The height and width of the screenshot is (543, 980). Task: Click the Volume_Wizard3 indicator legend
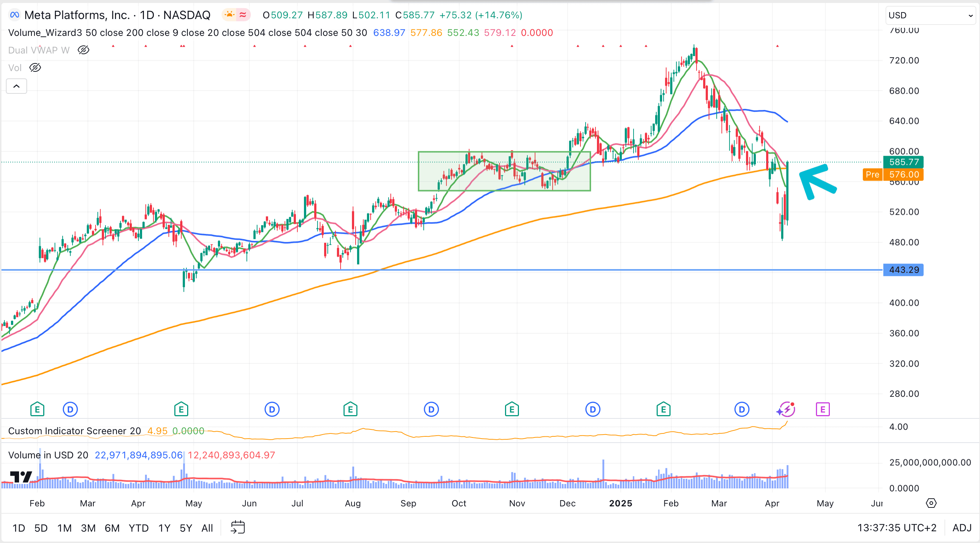pyautogui.click(x=188, y=33)
